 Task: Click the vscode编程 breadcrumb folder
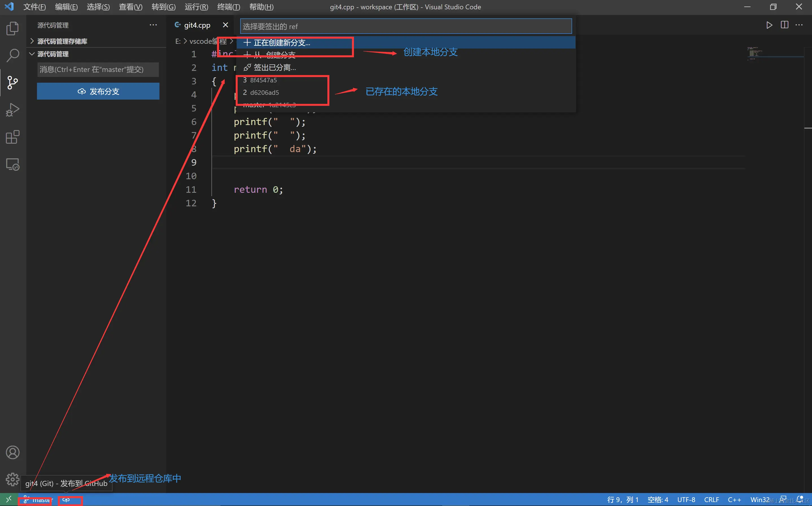click(x=208, y=41)
